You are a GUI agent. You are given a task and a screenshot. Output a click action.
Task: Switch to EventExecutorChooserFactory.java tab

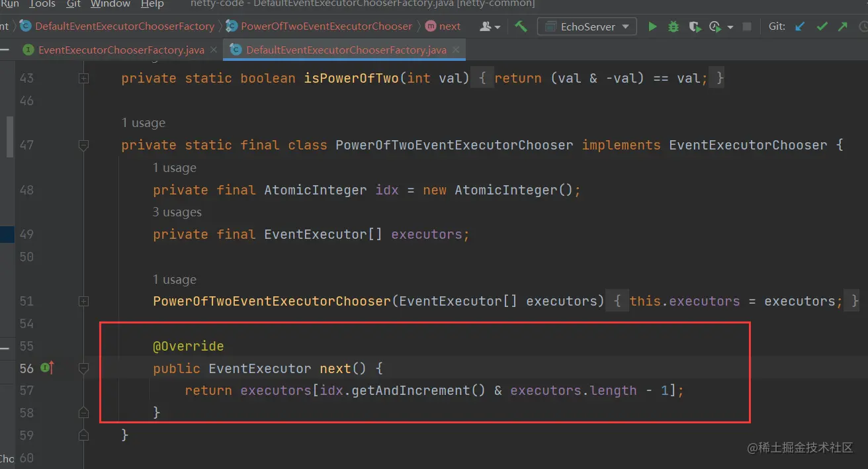point(121,50)
